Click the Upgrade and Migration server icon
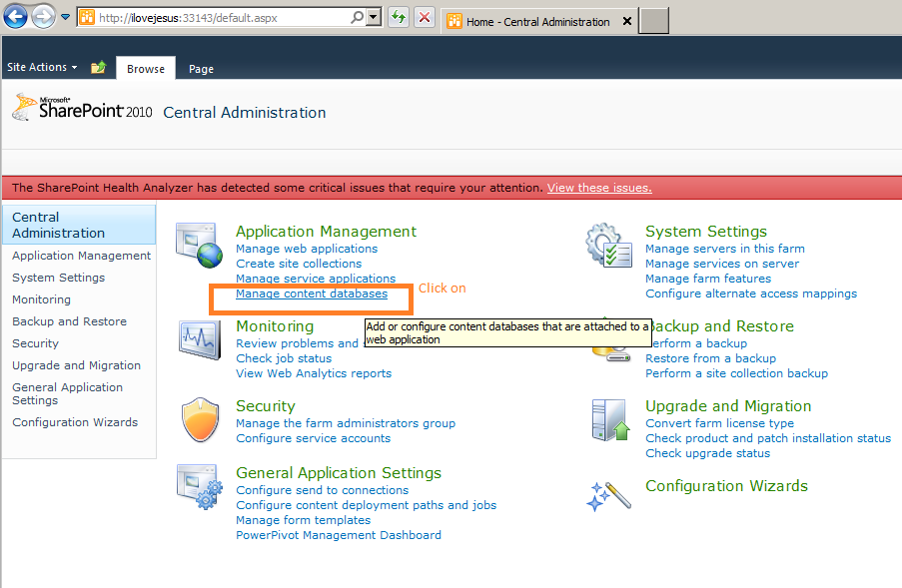This screenshot has height=588, width=902. [610, 420]
